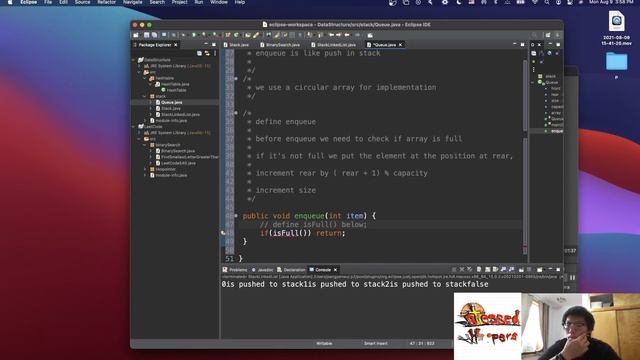Click the Clear Console icon
640x360 pixels.
pos(479,270)
